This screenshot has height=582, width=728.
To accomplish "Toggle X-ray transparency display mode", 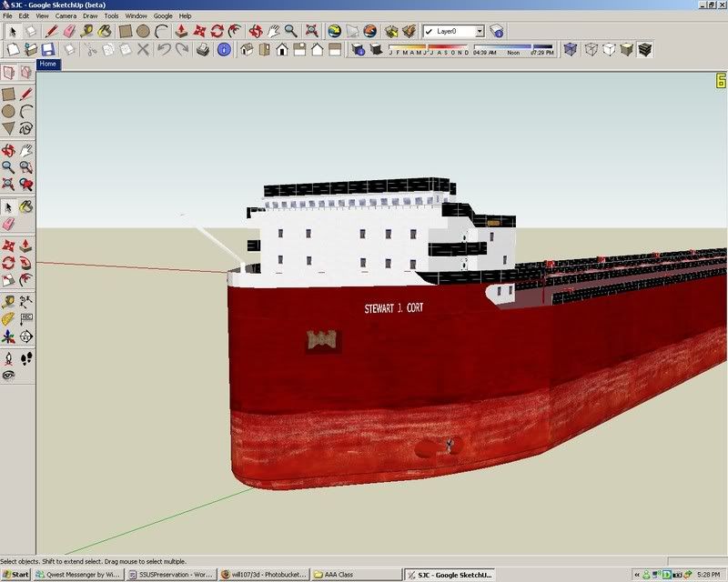I will click(571, 49).
